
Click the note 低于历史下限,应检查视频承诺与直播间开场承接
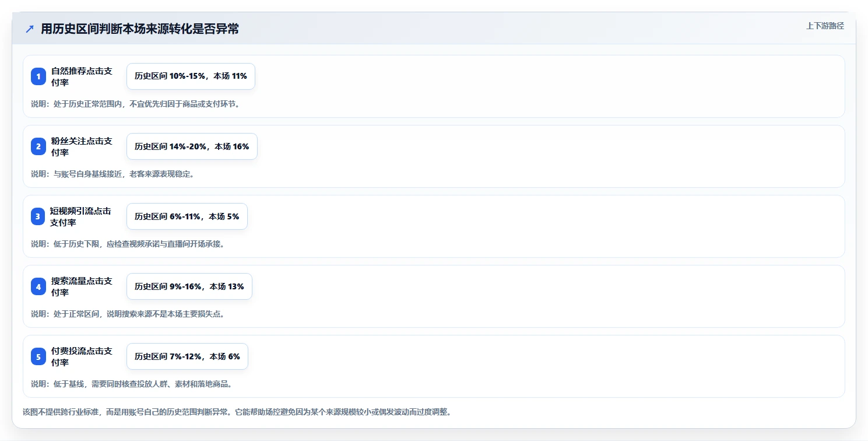pyautogui.click(x=128, y=244)
